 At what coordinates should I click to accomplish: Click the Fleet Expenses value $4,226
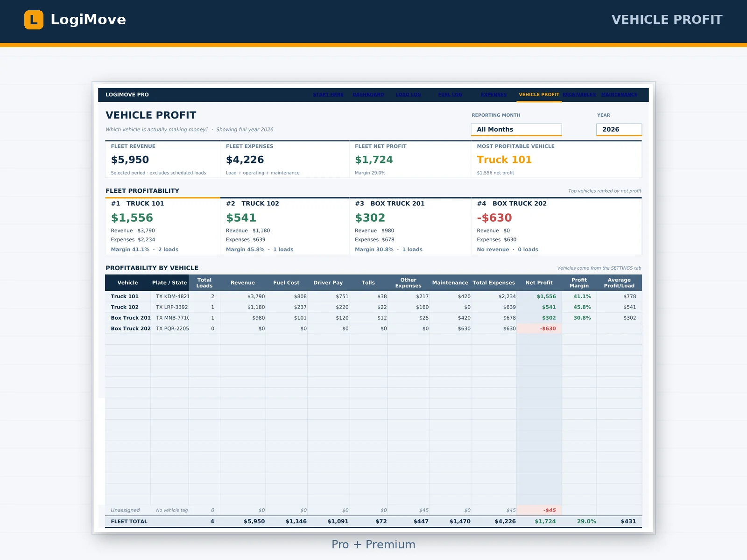tap(245, 160)
